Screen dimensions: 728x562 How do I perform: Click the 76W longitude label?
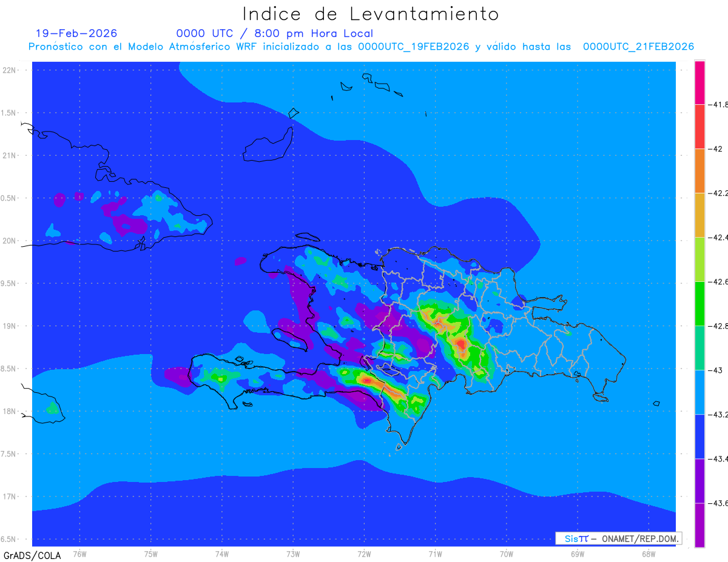tap(79, 554)
